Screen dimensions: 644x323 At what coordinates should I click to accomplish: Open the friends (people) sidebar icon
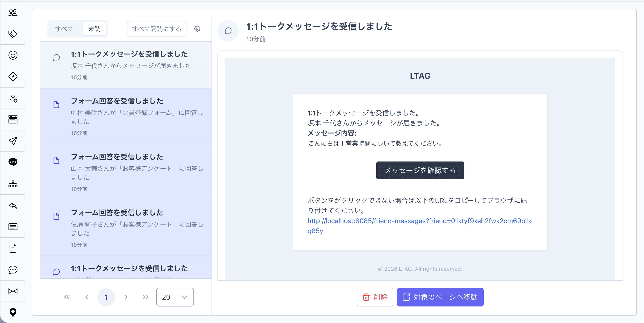coord(13,13)
